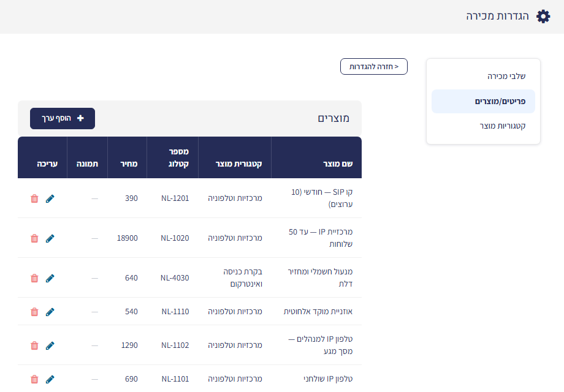Edit טלפון IP שולחני product NL-1101

coord(50,379)
